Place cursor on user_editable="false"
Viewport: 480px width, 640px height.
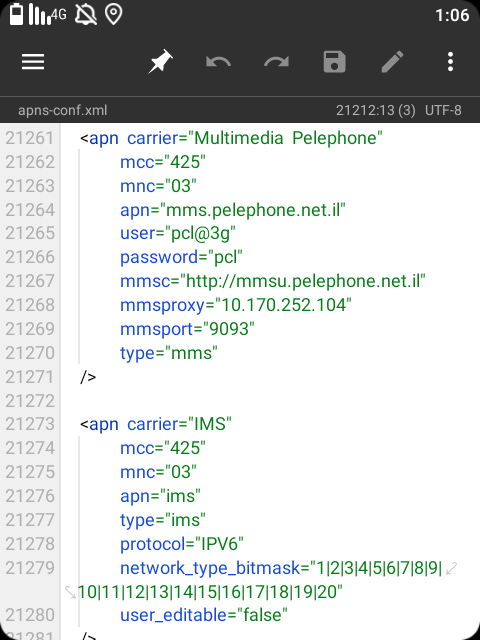coord(204,615)
